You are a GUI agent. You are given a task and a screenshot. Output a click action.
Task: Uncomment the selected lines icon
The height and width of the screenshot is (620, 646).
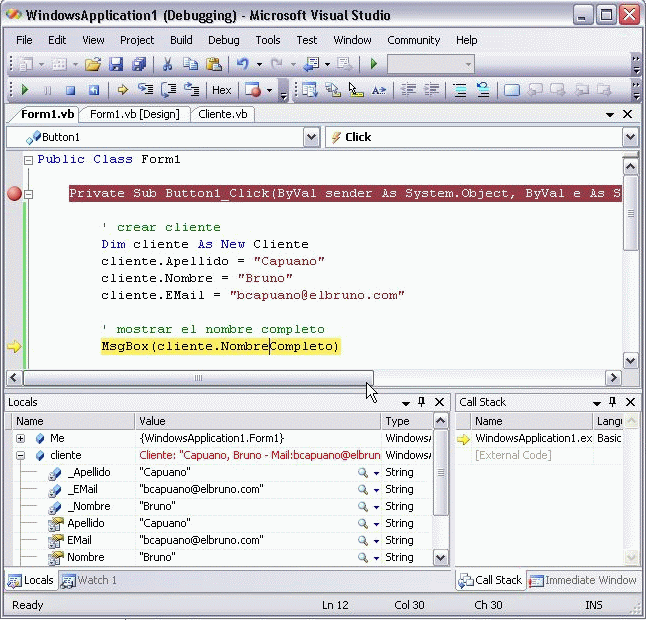[483, 90]
